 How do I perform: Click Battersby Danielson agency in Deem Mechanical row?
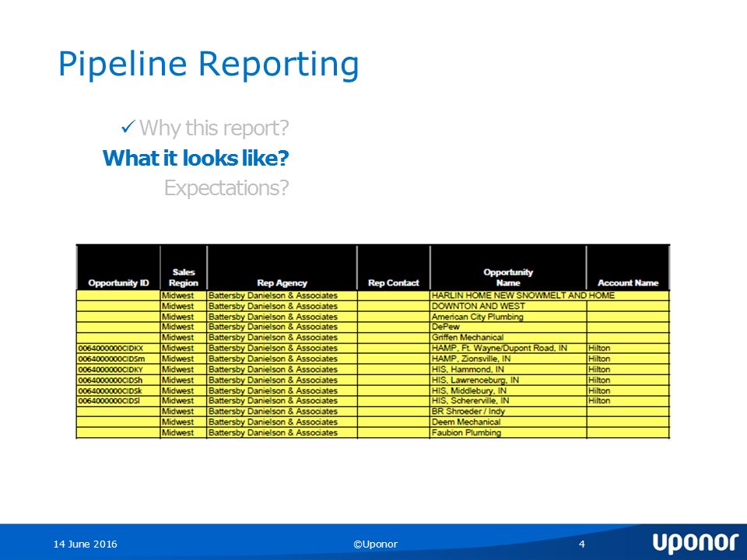[x=282, y=422]
